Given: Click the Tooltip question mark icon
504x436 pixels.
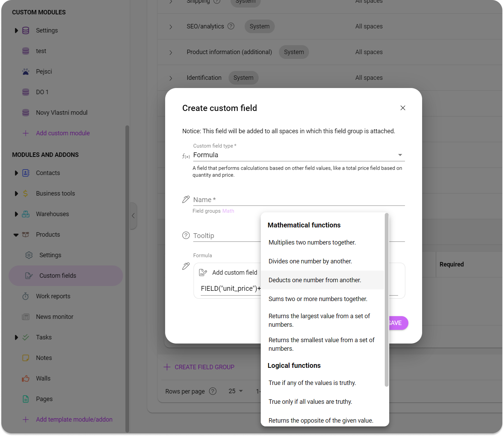Looking at the screenshot, I should click(x=186, y=235).
